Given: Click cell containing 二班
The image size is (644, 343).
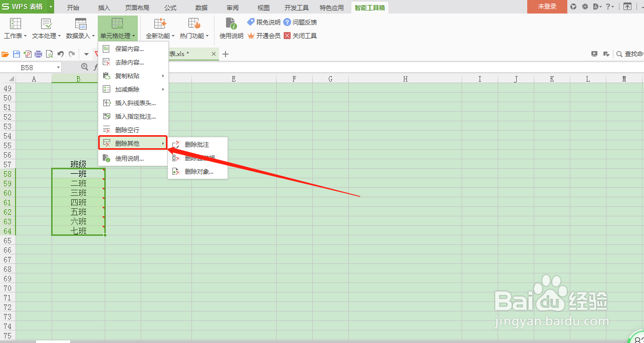Looking at the screenshot, I should (x=79, y=183).
